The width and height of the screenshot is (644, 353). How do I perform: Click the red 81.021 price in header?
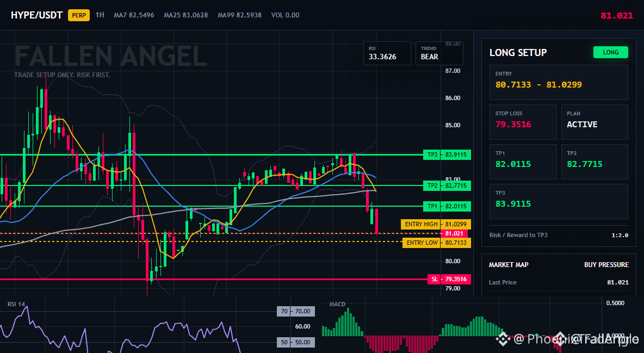(x=616, y=16)
